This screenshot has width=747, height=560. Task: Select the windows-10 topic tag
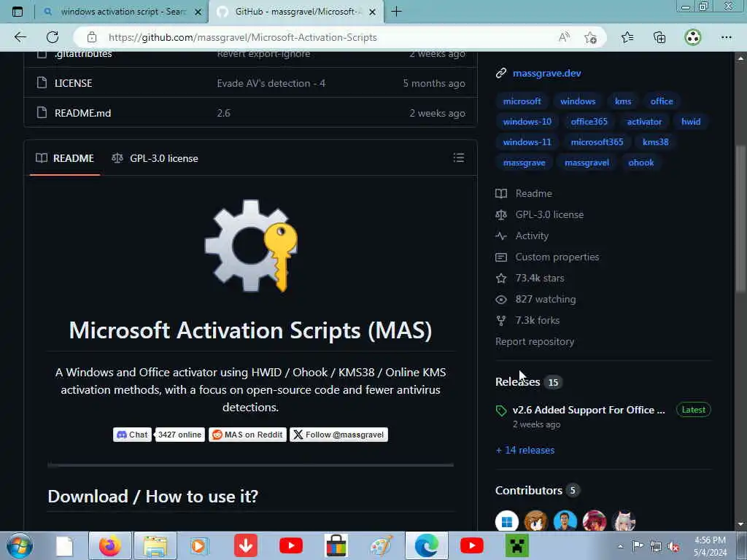527,122
